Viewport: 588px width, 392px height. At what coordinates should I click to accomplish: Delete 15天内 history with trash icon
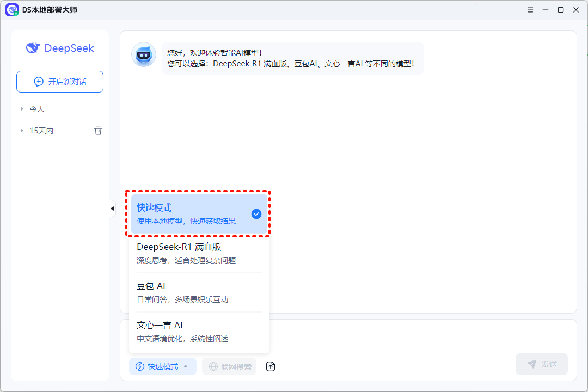click(98, 131)
